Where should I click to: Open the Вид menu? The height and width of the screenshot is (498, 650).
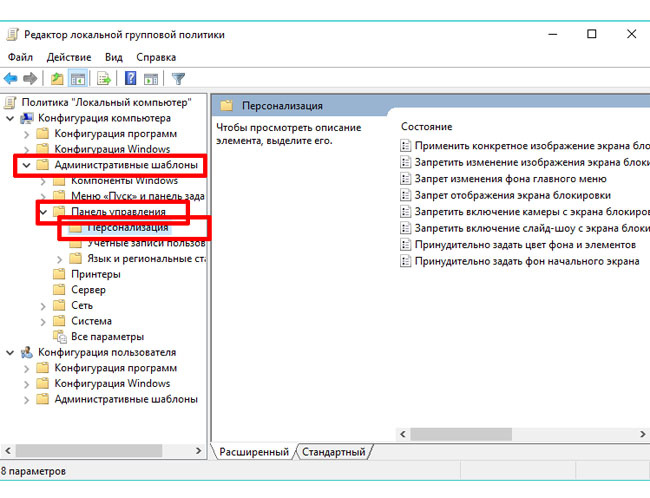pyautogui.click(x=114, y=57)
